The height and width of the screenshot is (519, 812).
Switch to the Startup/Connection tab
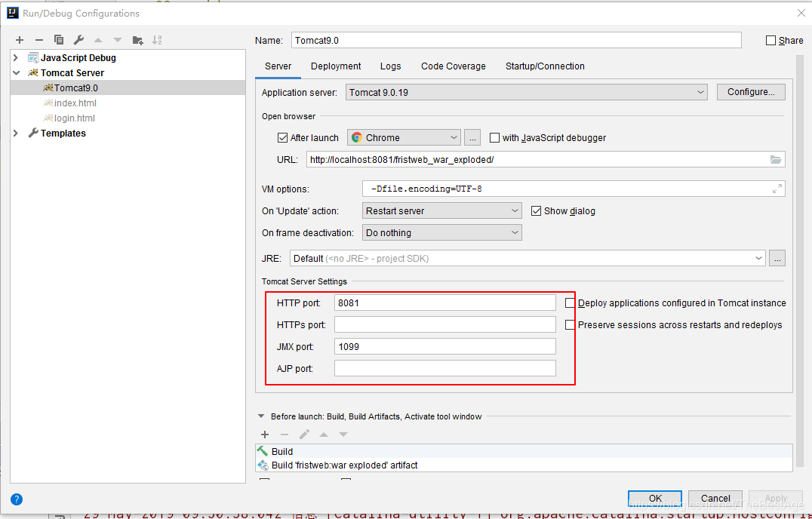coord(545,66)
